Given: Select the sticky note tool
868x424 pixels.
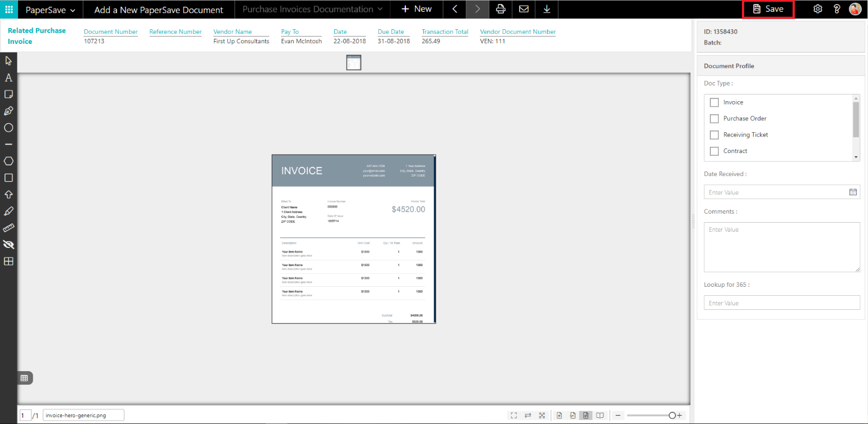Looking at the screenshot, I should coord(8,94).
